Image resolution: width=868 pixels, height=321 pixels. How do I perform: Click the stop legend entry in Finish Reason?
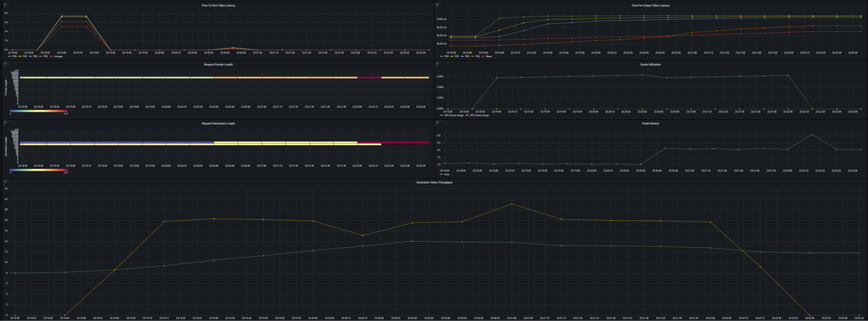click(x=446, y=174)
